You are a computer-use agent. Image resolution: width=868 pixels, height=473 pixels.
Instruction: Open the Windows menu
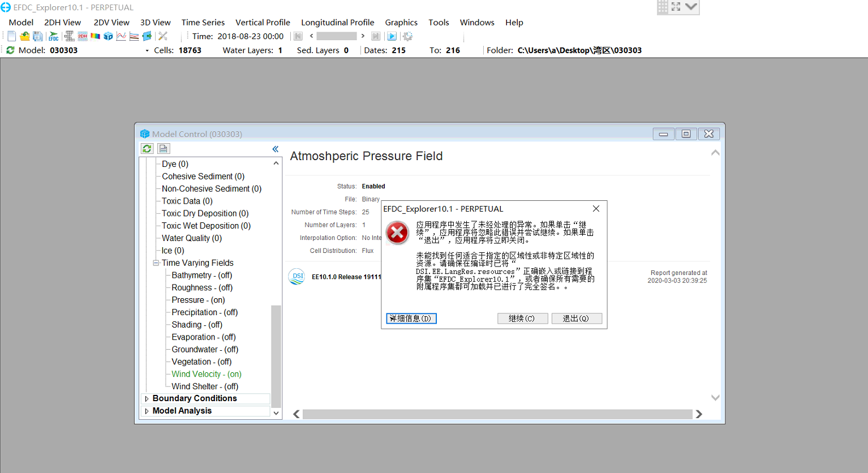pyautogui.click(x=477, y=23)
